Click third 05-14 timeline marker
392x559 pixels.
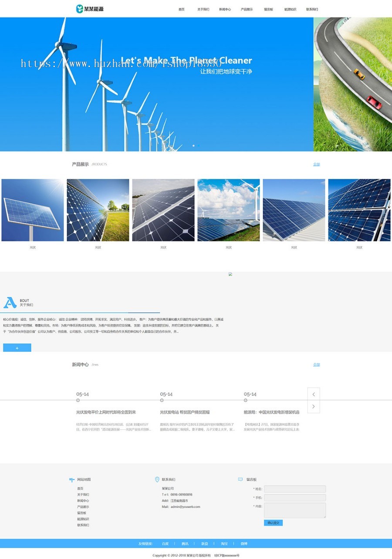(245, 400)
